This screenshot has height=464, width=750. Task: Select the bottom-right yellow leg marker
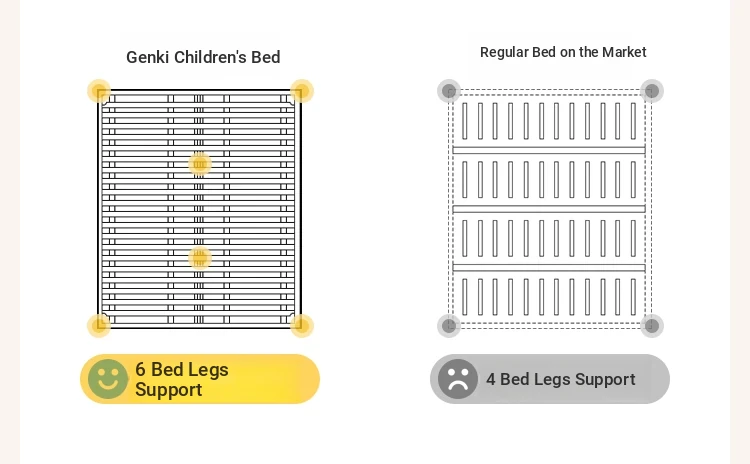302,326
